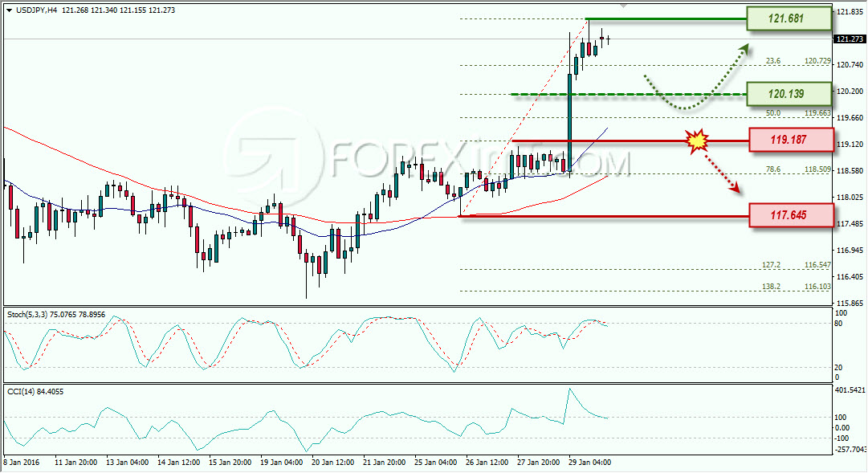Click the 21 Jan 20:00 time label
Screen dimensions: 868x473
[385, 463]
